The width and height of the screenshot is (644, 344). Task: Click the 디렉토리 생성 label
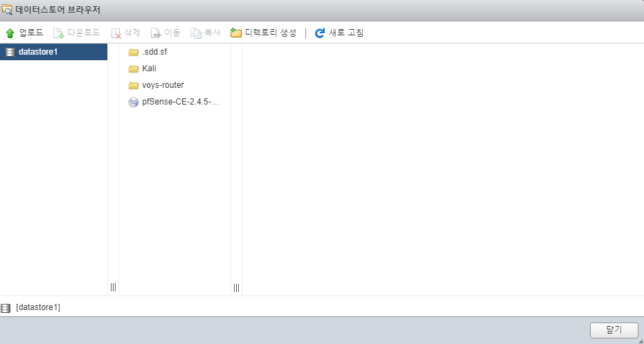270,33
